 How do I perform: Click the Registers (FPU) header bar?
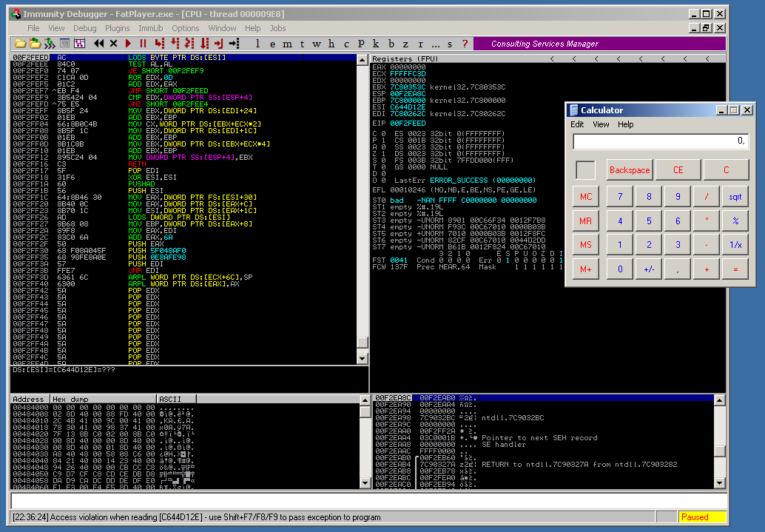point(548,58)
